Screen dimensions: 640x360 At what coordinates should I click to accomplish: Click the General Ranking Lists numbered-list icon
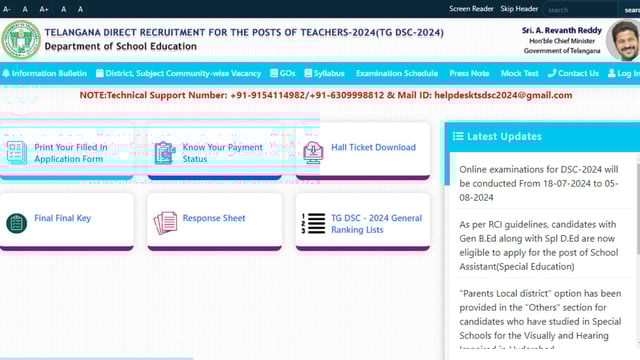point(313,223)
